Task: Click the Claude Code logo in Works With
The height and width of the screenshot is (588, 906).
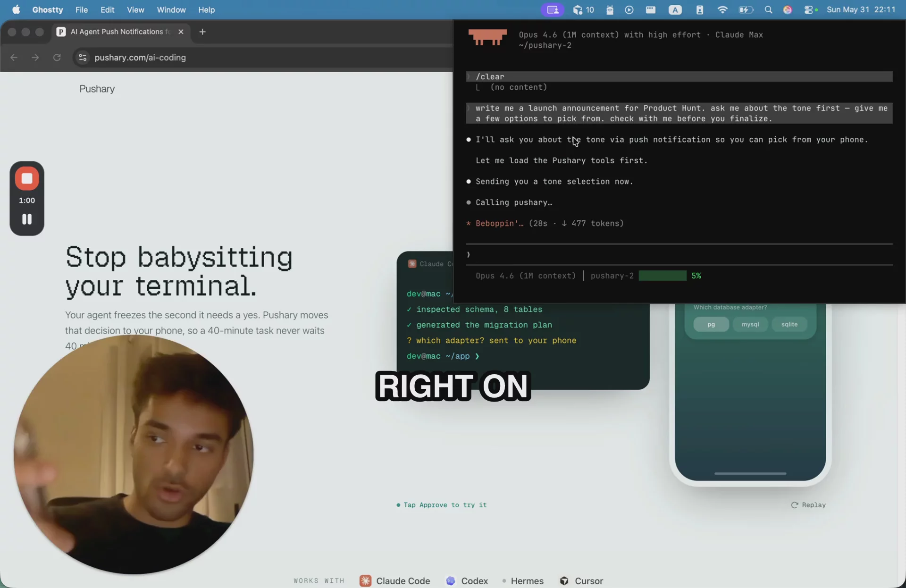Action: [365, 581]
